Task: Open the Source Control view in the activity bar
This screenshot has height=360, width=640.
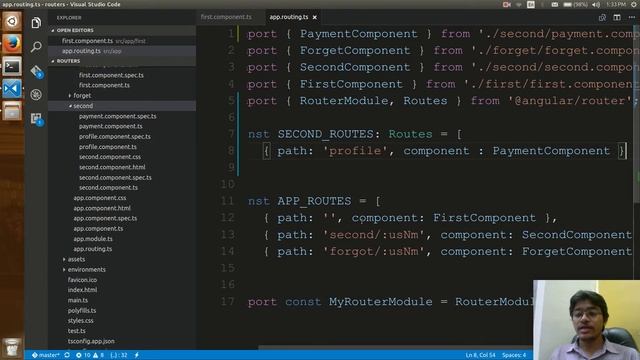Action: click(36, 71)
